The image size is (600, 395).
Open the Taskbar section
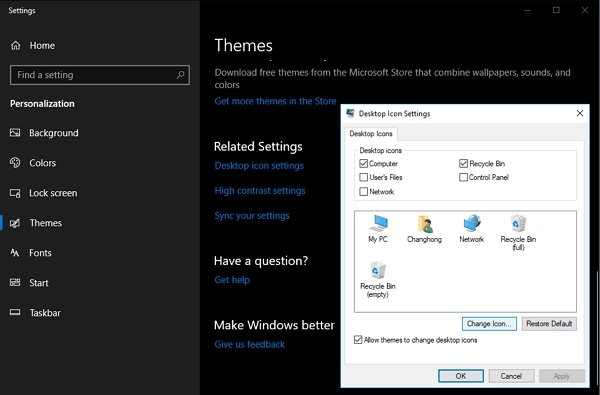coord(45,313)
